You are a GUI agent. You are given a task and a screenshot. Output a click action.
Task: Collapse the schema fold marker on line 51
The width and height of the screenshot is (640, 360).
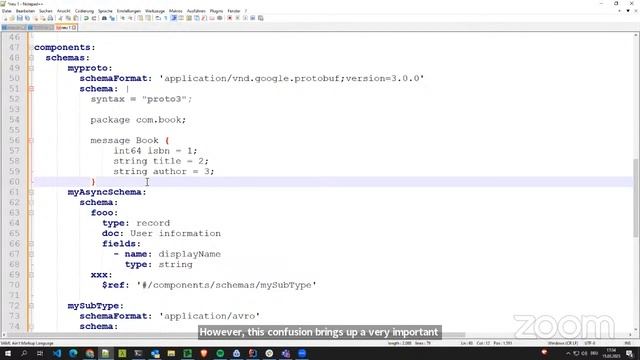pyautogui.click(x=31, y=89)
